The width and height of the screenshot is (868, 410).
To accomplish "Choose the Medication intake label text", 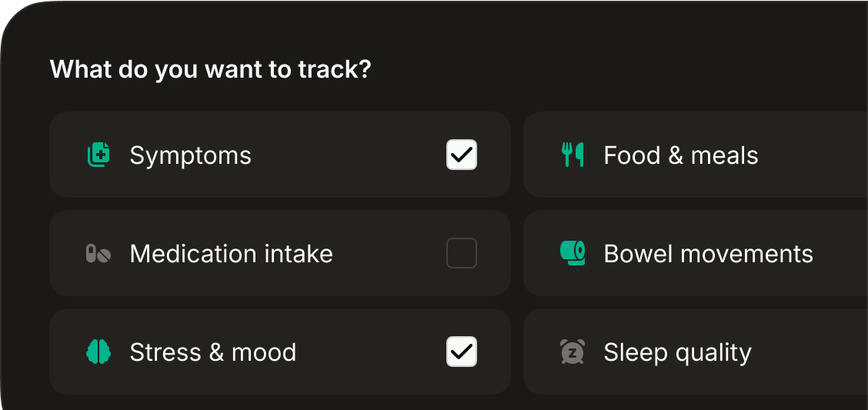I will click(x=232, y=254).
